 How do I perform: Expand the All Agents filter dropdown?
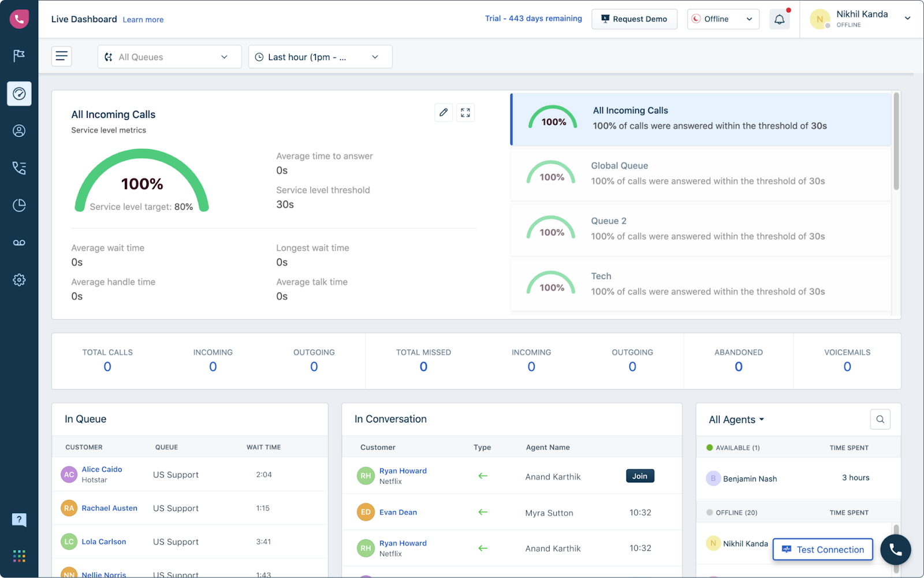coord(736,419)
